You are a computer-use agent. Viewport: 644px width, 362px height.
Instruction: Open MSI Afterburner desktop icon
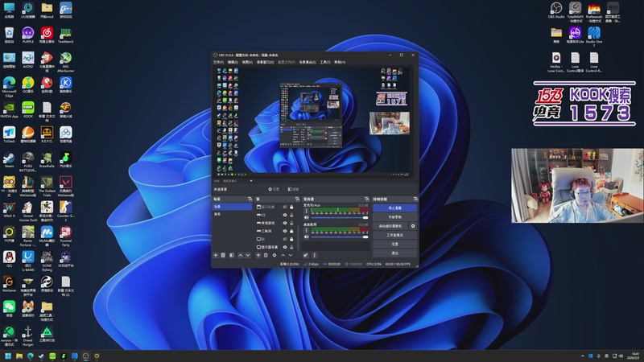coord(66,62)
